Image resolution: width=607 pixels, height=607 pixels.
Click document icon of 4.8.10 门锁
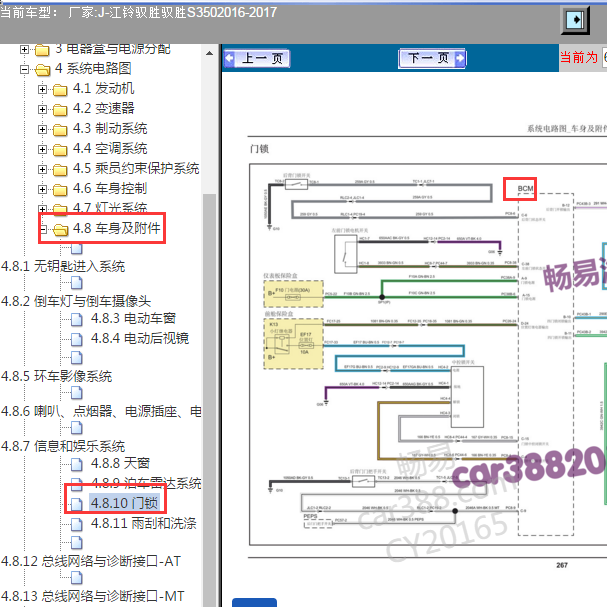[77, 504]
